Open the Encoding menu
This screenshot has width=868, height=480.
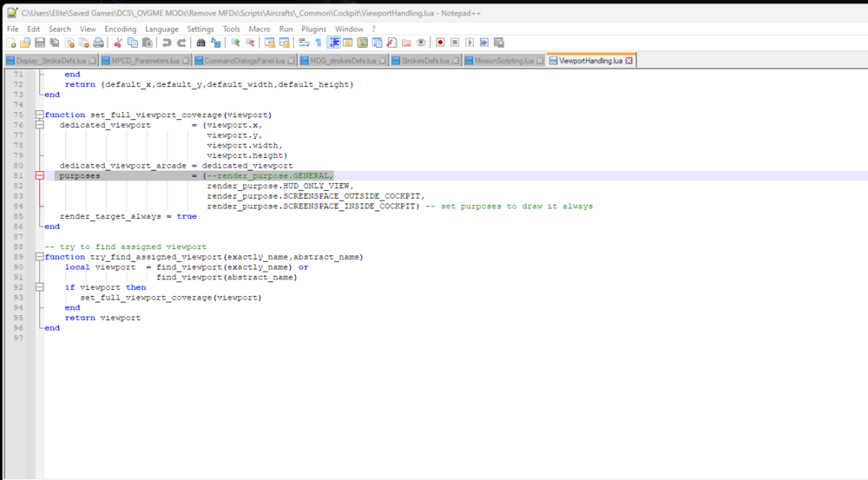tap(121, 29)
